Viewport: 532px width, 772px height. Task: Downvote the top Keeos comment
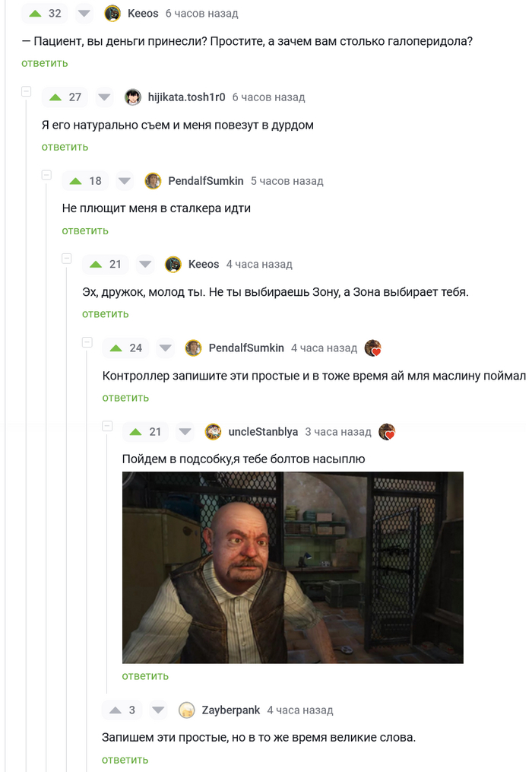coord(84,13)
